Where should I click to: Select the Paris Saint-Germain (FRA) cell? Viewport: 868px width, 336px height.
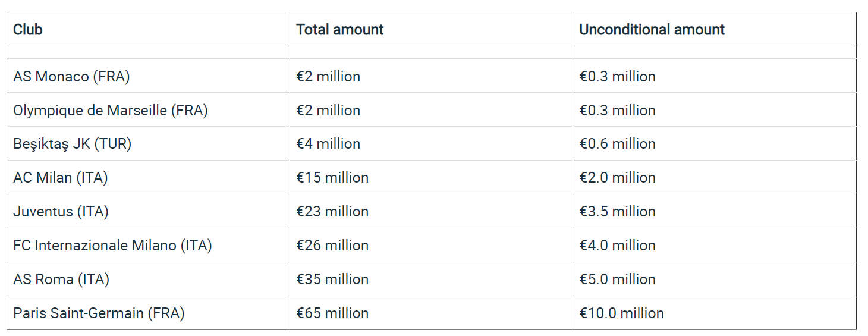coord(148,313)
